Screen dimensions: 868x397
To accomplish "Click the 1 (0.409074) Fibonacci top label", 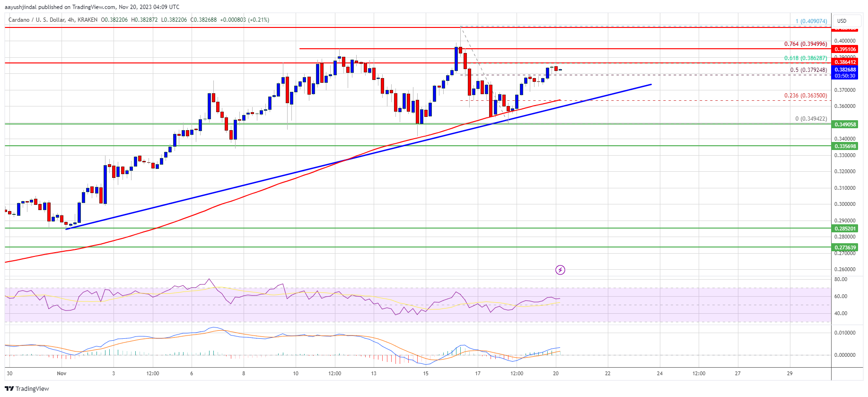I will click(x=811, y=21).
